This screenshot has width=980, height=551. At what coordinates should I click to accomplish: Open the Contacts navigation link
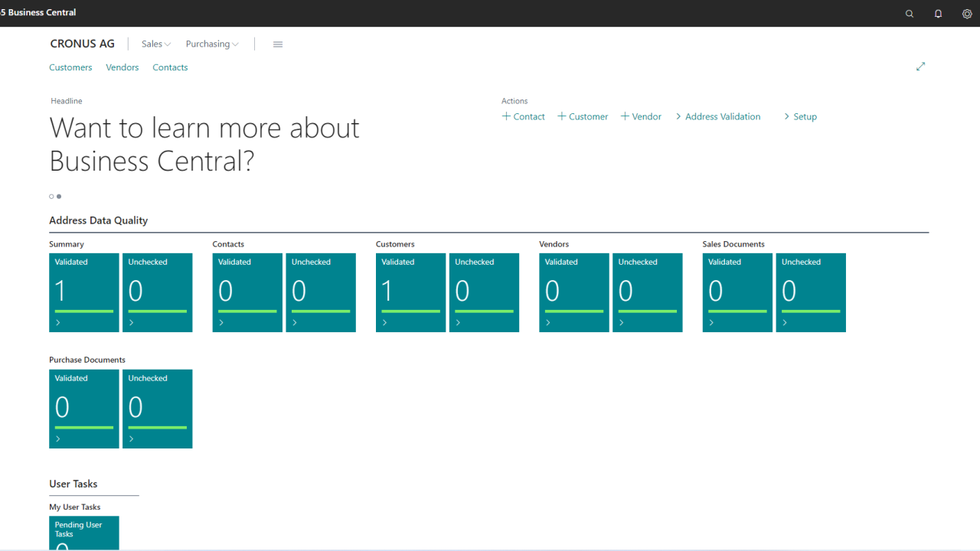170,67
